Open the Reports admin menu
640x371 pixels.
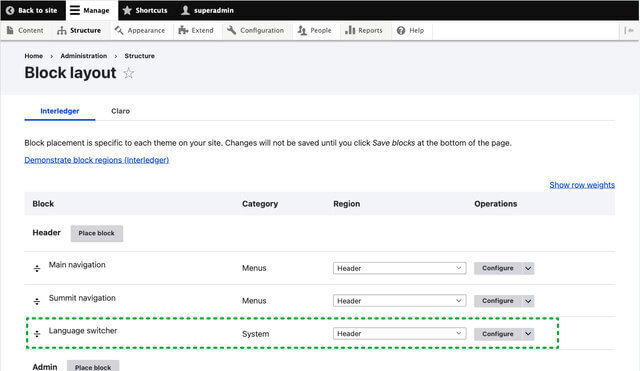click(364, 30)
